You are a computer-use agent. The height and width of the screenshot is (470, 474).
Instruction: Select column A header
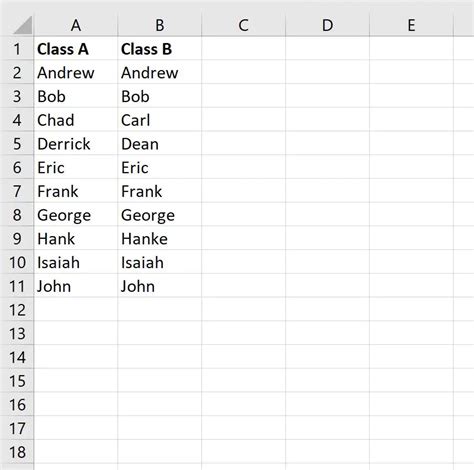[x=76, y=25]
